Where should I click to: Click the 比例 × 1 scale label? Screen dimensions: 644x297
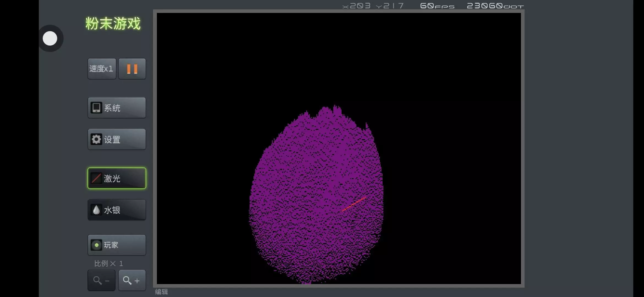(x=108, y=264)
